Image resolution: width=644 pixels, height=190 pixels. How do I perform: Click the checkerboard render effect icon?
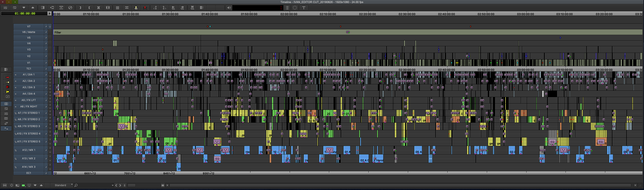click(x=43, y=8)
